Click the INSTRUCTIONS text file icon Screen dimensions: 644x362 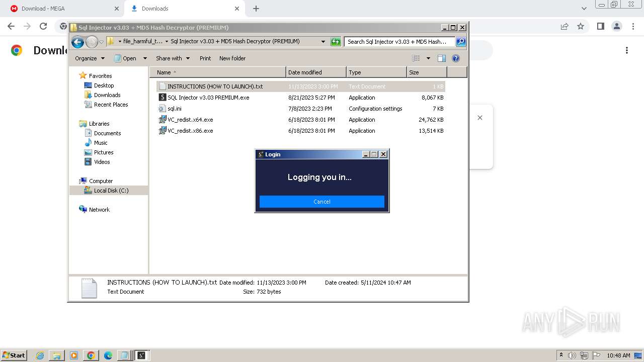click(163, 86)
